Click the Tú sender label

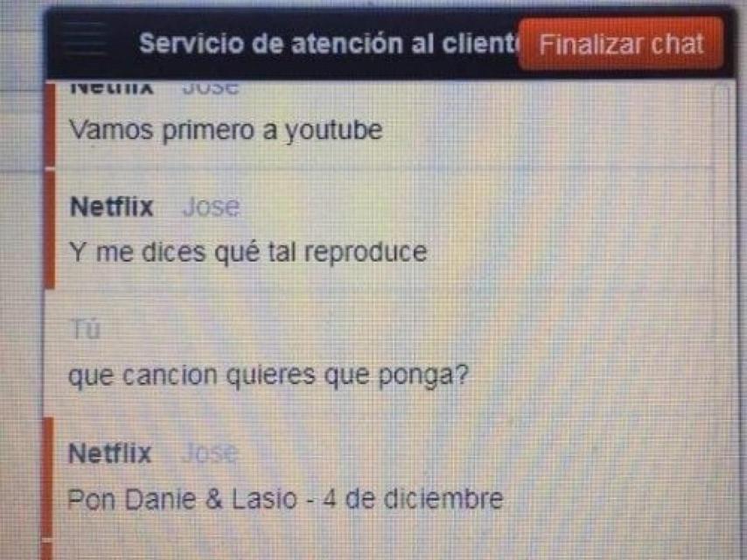[87, 329]
